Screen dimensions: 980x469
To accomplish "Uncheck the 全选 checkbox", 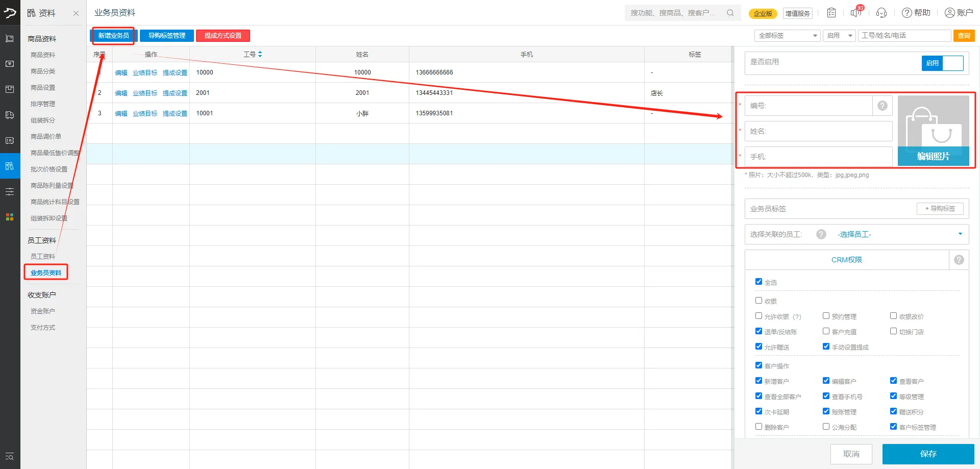I will (x=758, y=282).
